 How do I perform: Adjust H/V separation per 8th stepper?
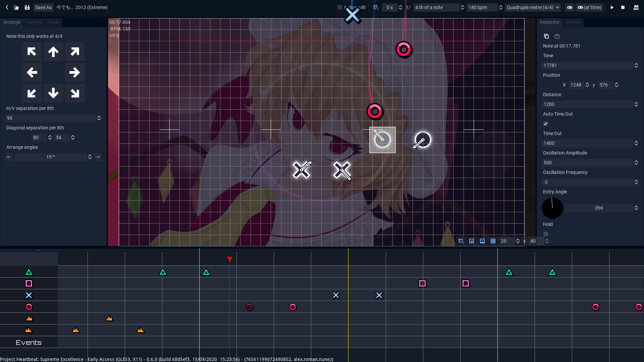click(99, 118)
